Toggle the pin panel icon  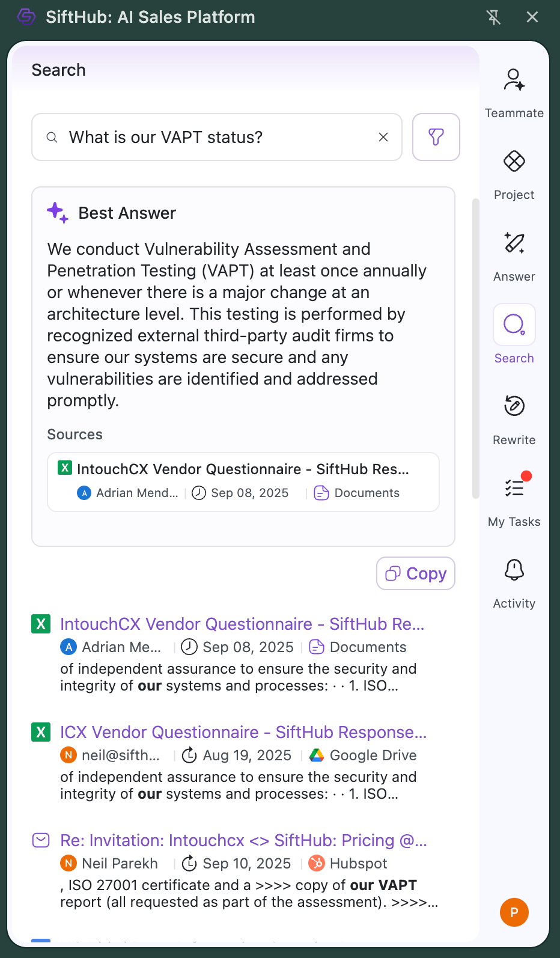click(x=493, y=17)
